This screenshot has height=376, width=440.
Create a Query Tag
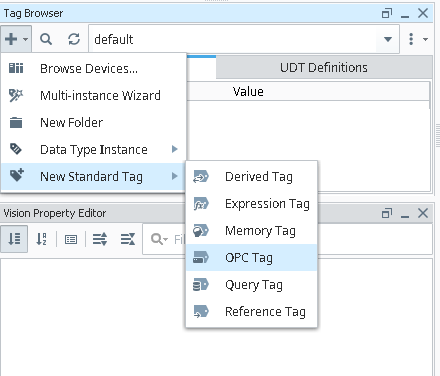[252, 285]
